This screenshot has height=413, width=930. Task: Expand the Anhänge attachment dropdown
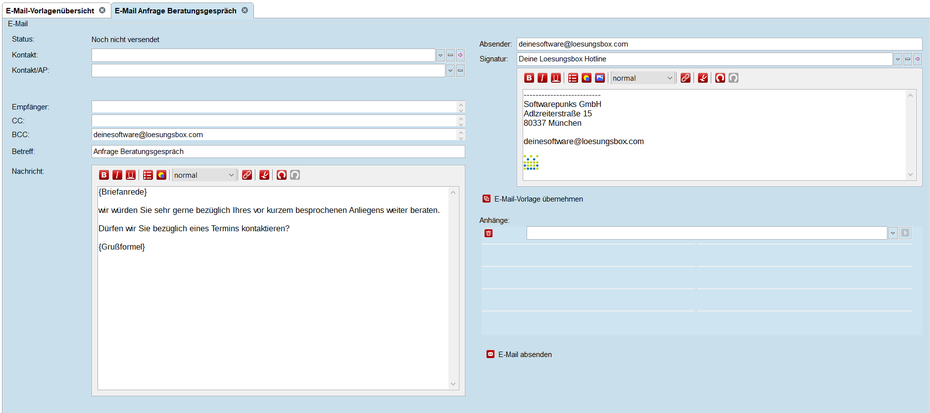pos(893,233)
